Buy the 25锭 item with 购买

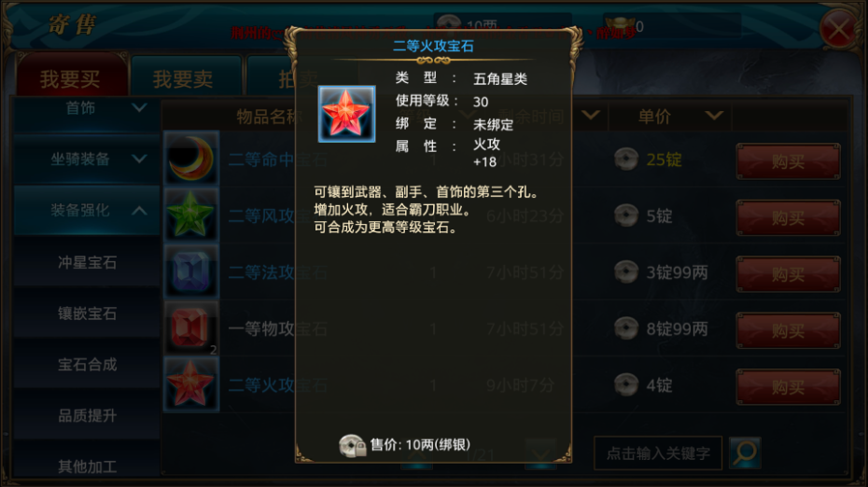click(x=789, y=161)
